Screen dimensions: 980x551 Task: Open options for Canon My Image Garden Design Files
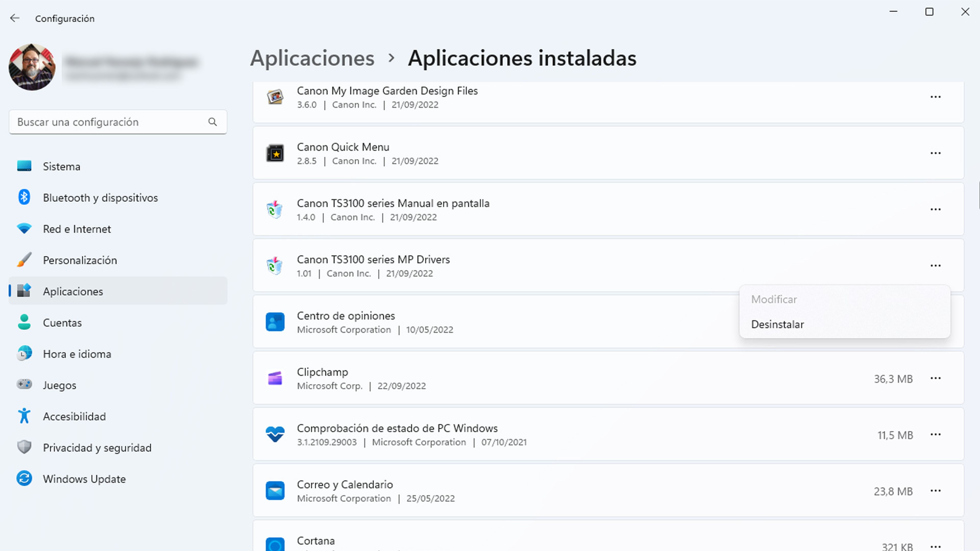coord(936,97)
